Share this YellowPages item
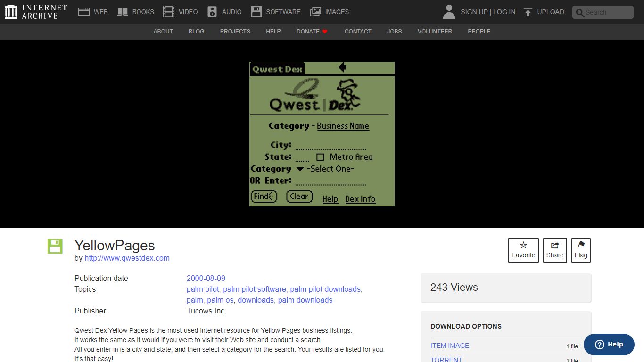 click(x=555, y=250)
